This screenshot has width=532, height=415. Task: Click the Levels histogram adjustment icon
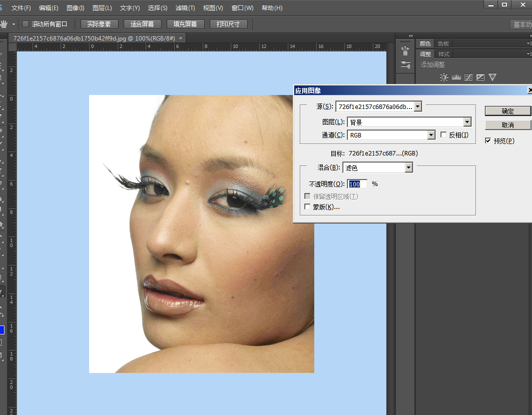click(x=456, y=77)
